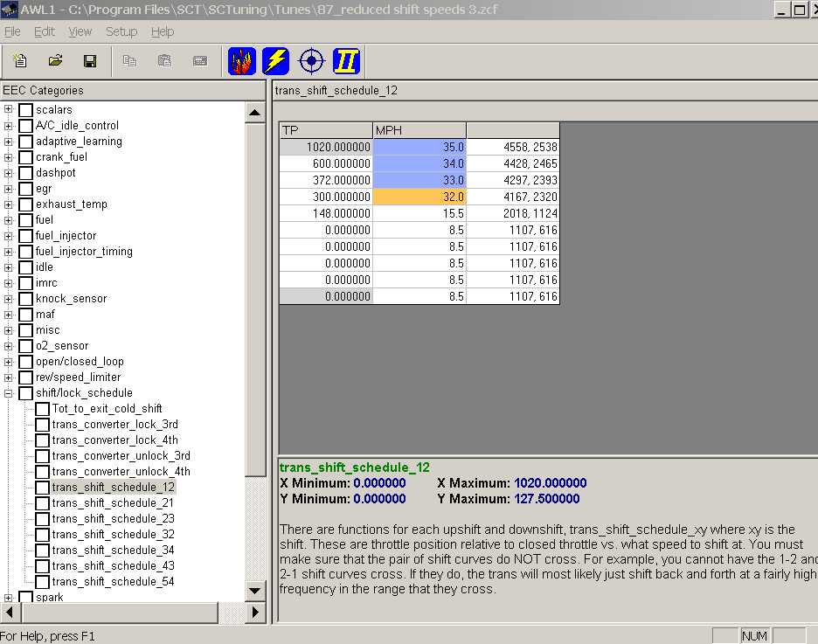Click the 15.5 MPH cell
The image size is (818, 644).
[419, 214]
